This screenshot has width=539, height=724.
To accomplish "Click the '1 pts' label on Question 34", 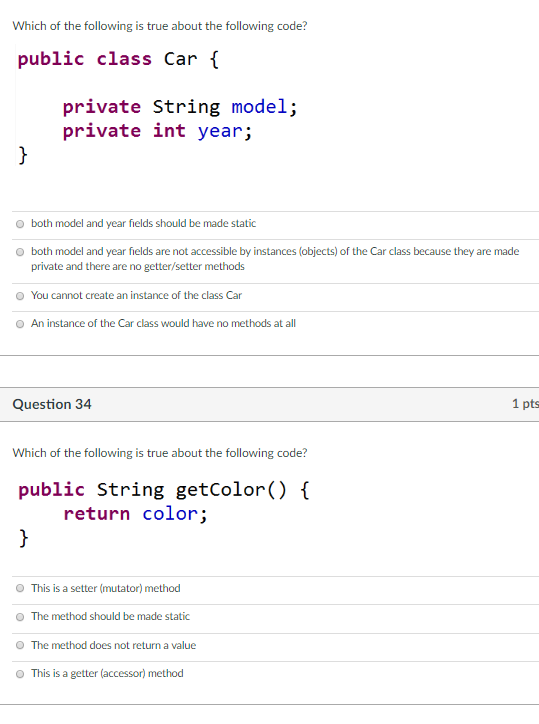I will (x=525, y=404).
